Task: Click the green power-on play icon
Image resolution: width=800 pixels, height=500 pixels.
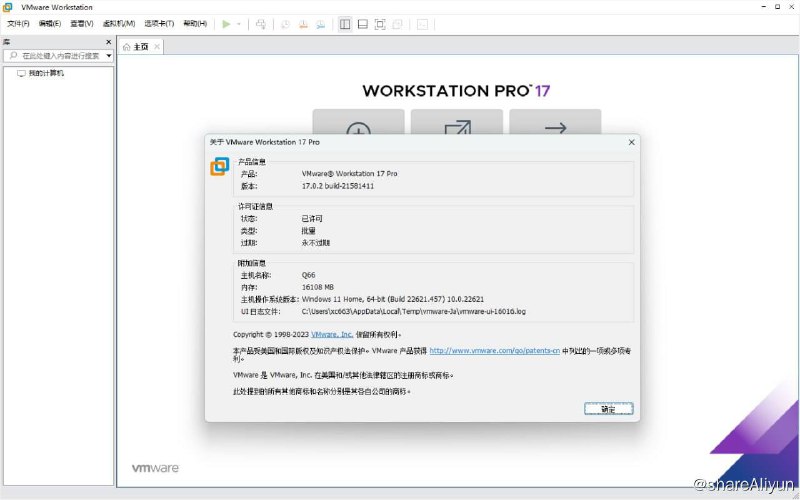Action: pyautogui.click(x=227, y=23)
